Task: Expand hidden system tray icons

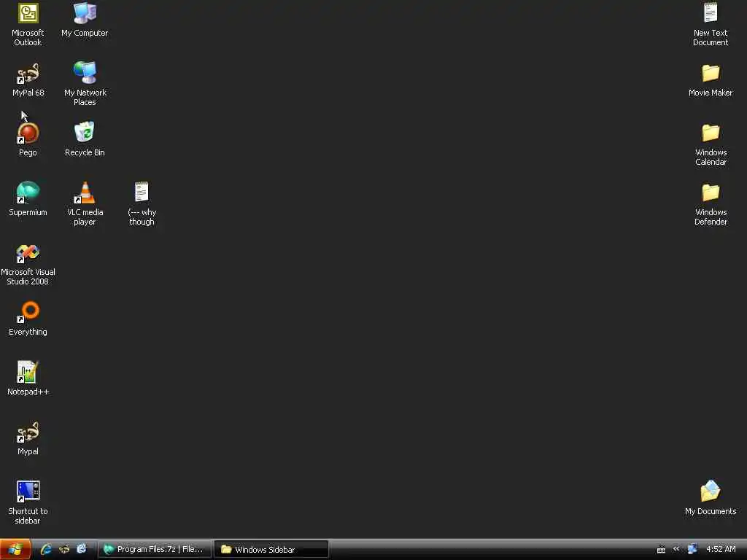Action: click(x=676, y=549)
